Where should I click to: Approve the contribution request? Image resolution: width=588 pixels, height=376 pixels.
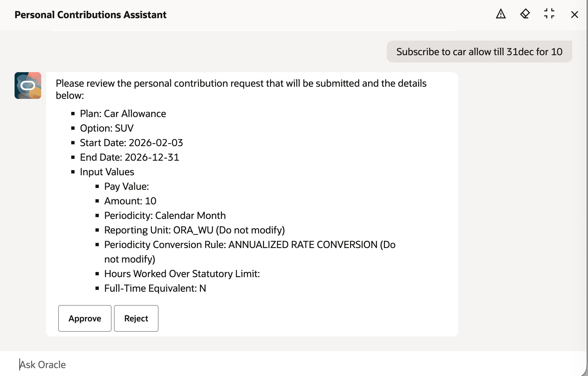tap(85, 318)
